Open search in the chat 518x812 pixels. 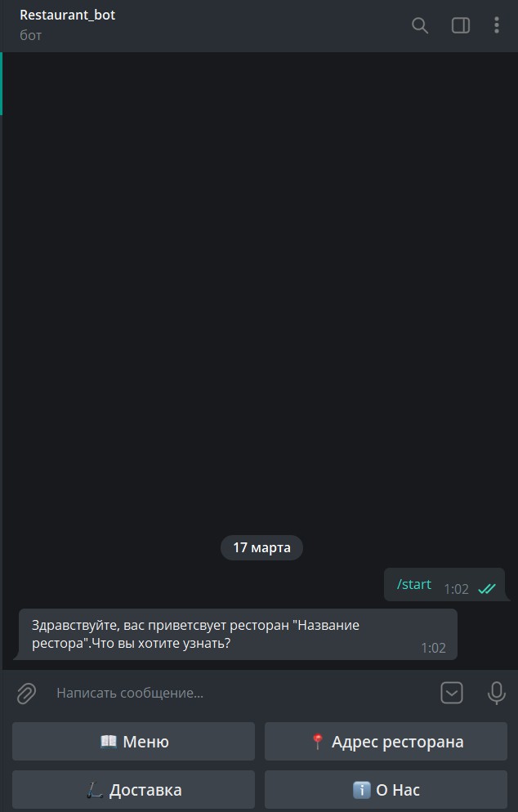point(420,25)
